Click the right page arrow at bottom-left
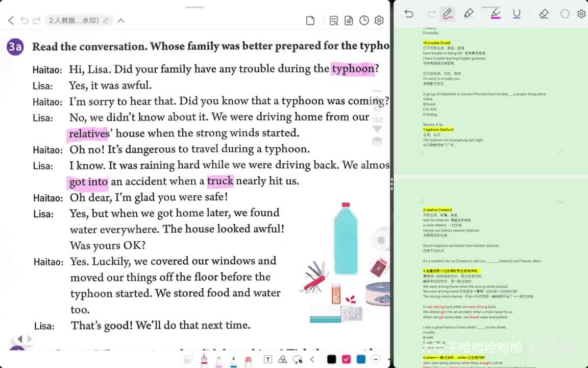The width and height of the screenshot is (588, 368). (30, 339)
